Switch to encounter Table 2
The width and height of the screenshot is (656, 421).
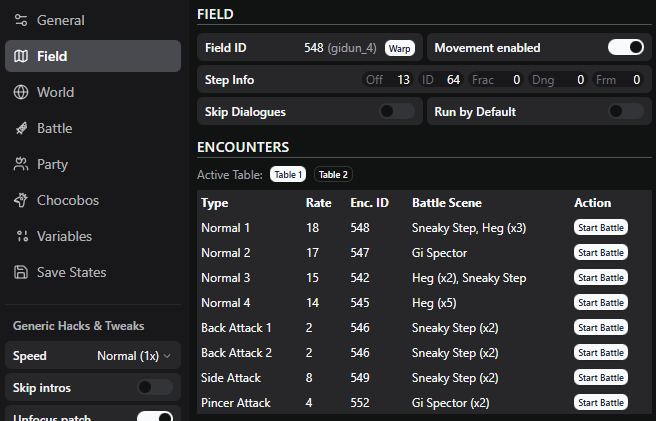(333, 175)
